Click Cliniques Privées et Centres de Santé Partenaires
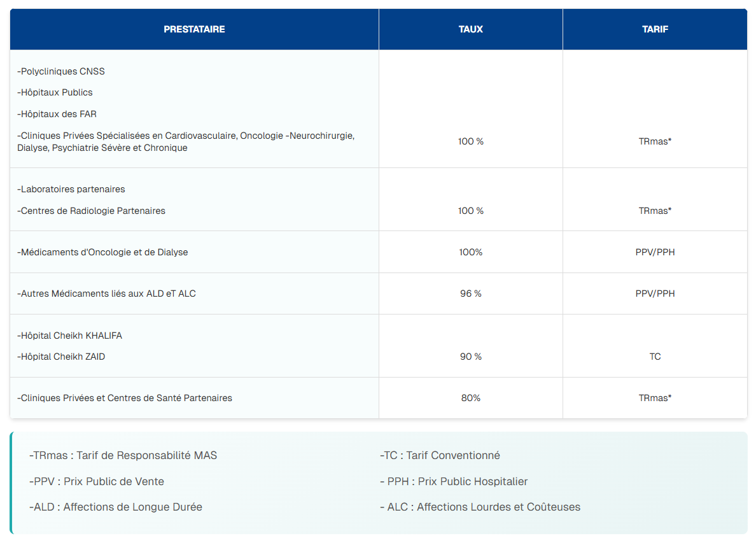The image size is (756, 545). (125, 398)
